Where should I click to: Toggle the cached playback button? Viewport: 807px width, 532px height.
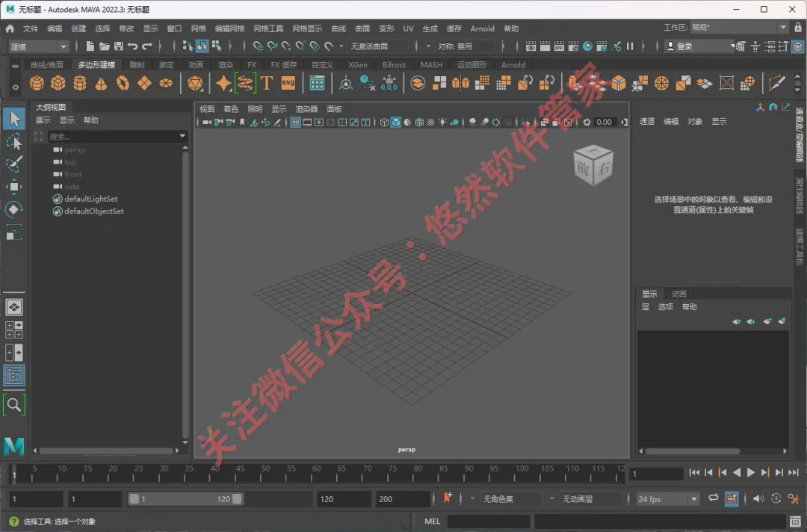click(732, 498)
